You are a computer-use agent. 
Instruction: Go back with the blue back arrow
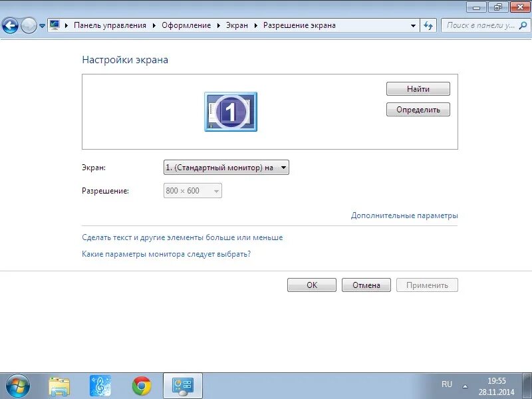click(10, 25)
